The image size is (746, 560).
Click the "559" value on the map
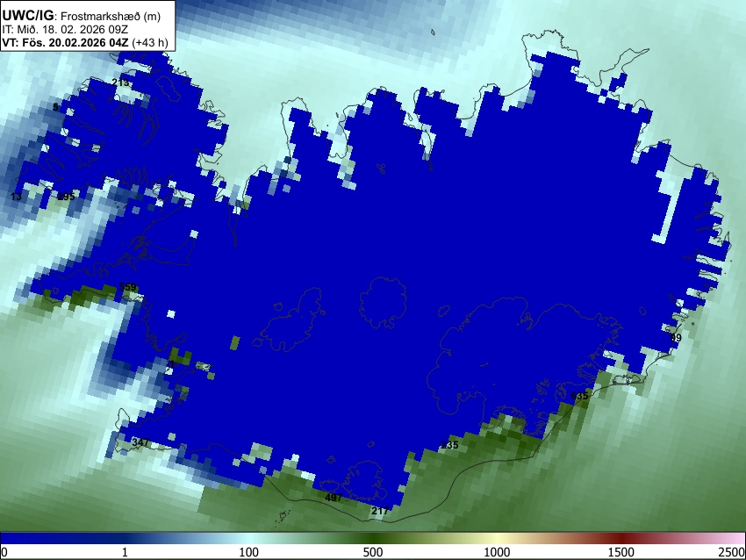[127, 287]
